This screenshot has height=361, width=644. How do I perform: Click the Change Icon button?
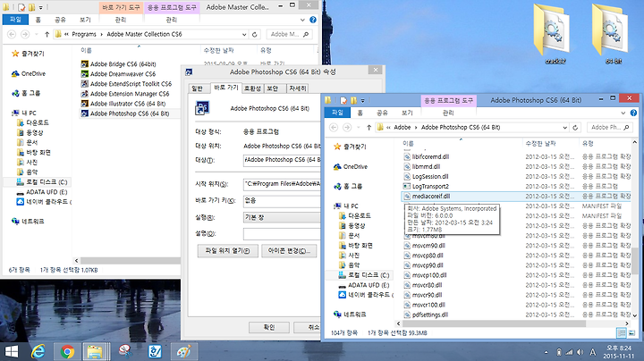point(289,251)
